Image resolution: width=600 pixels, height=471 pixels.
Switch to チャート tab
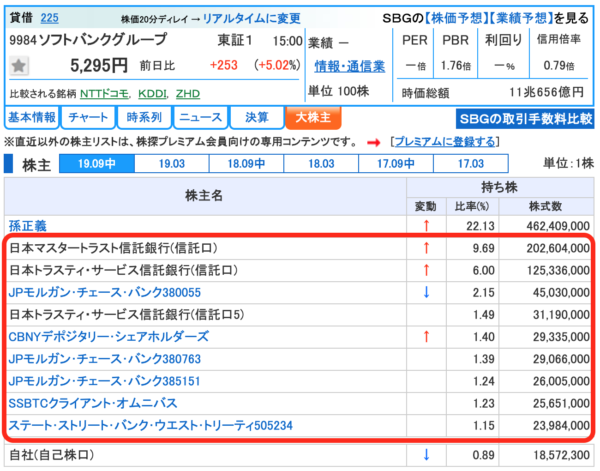pyautogui.click(x=88, y=117)
